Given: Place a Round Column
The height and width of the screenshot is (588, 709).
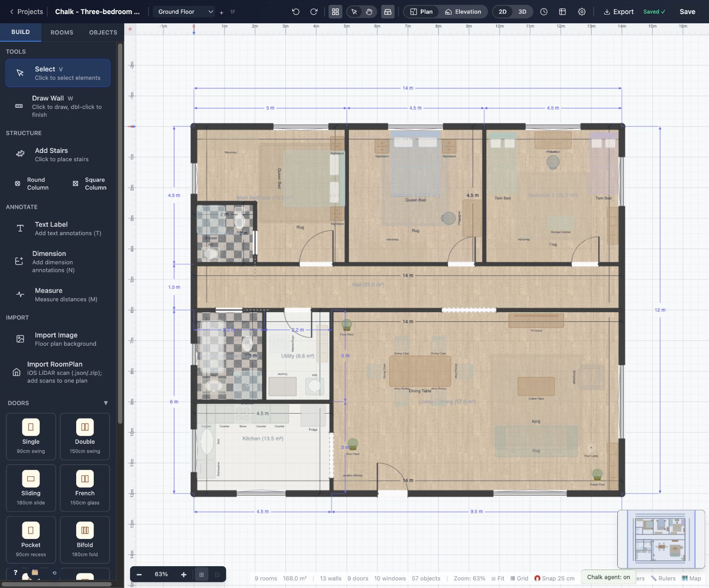Looking at the screenshot, I should 32,184.
